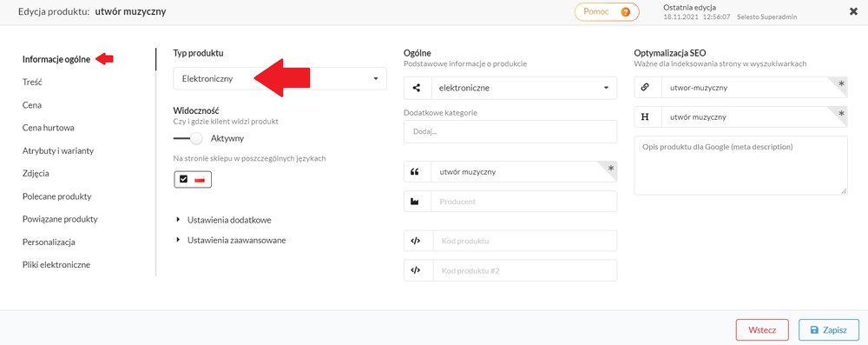
Task: Click code icon beside Kod produktu field
Action: (416, 241)
